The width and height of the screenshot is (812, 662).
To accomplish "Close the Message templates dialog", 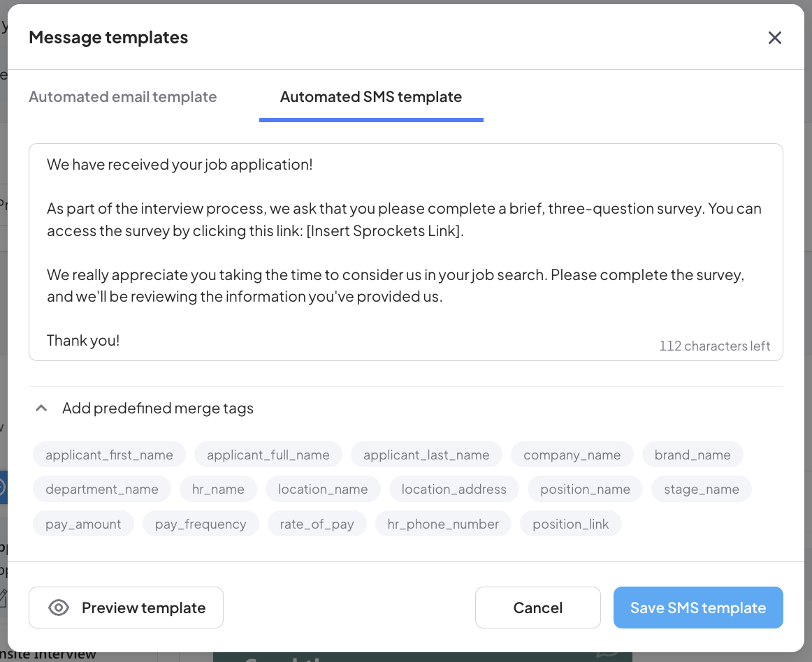I will [x=775, y=38].
